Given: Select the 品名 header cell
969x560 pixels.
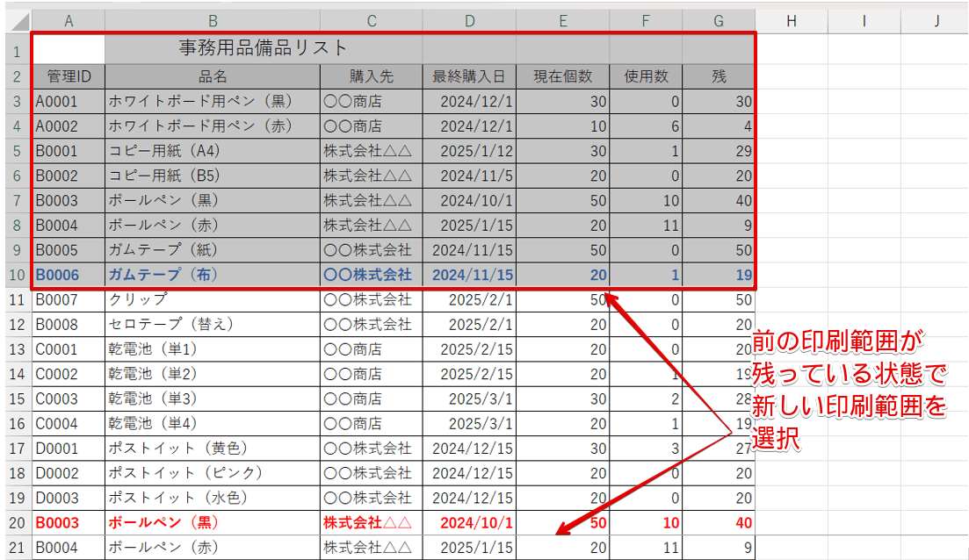Looking at the screenshot, I should (211, 75).
